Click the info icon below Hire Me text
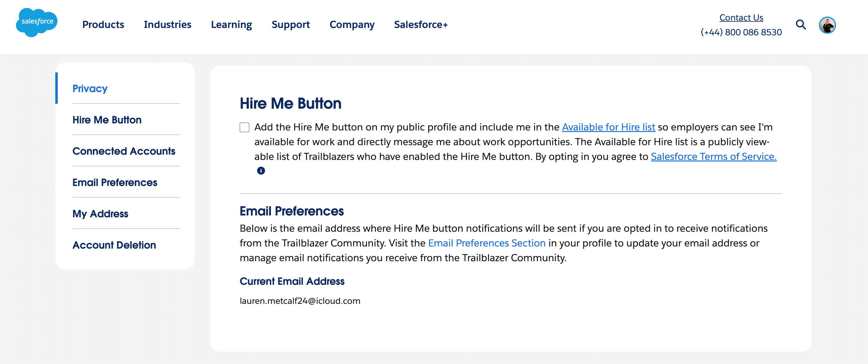This screenshot has height=364, width=868. (261, 171)
